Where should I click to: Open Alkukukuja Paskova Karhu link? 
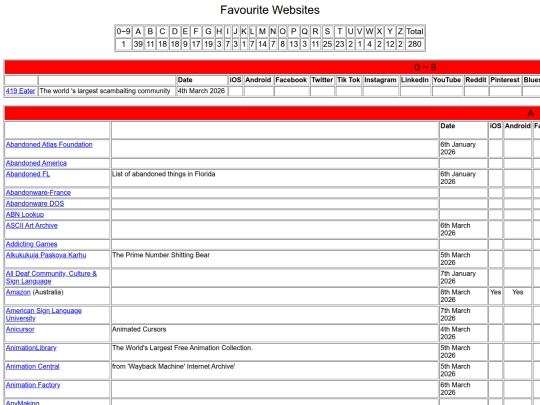pos(46,256)
